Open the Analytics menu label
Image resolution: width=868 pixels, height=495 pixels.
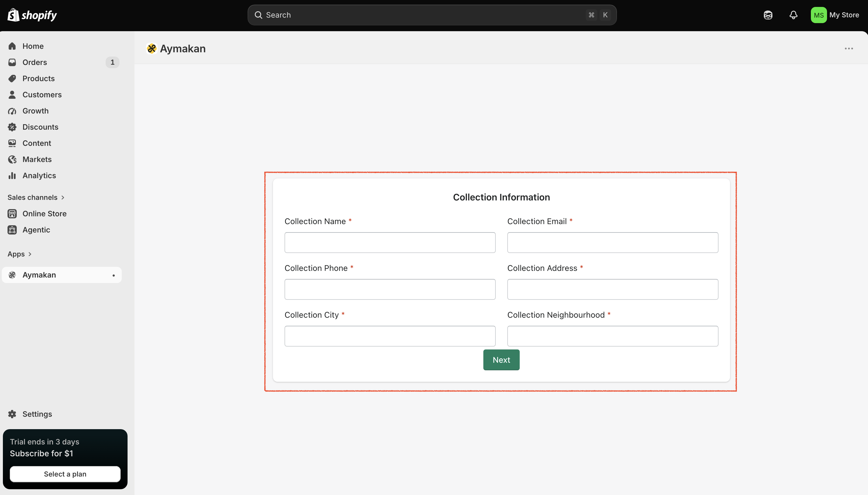pos(39,175)
